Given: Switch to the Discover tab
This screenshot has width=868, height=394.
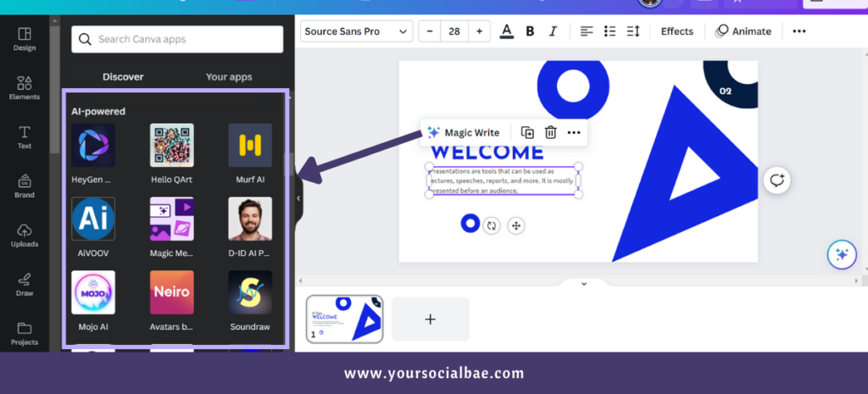Looking at the screenshot, I should (x=123, y=77).
